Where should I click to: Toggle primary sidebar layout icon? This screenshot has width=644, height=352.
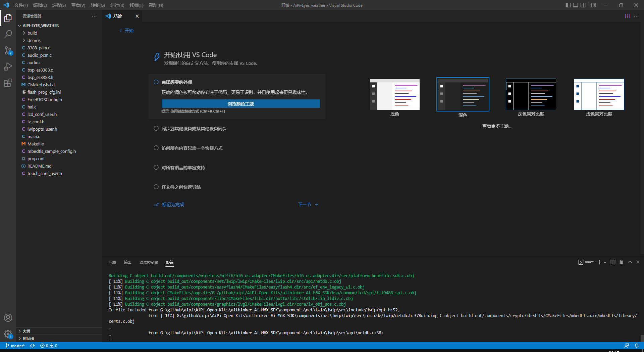click(568, 5)
